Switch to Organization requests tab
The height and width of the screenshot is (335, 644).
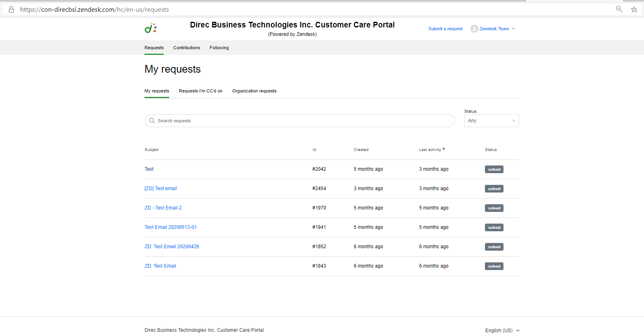click(x=254, y=91)
